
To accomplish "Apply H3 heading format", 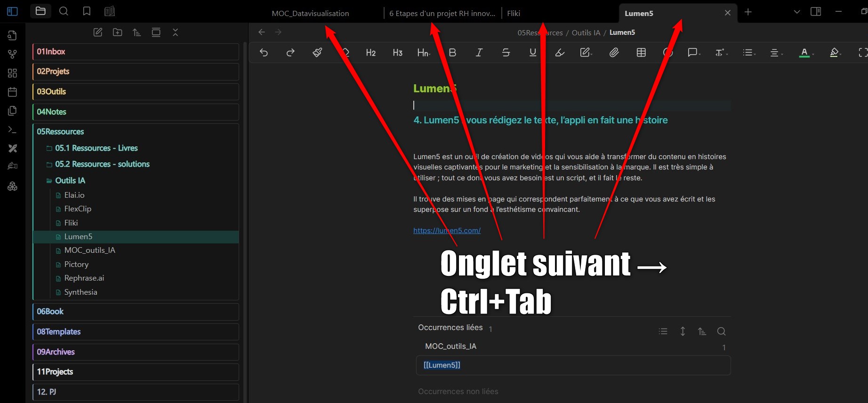I will click(398, 52).
